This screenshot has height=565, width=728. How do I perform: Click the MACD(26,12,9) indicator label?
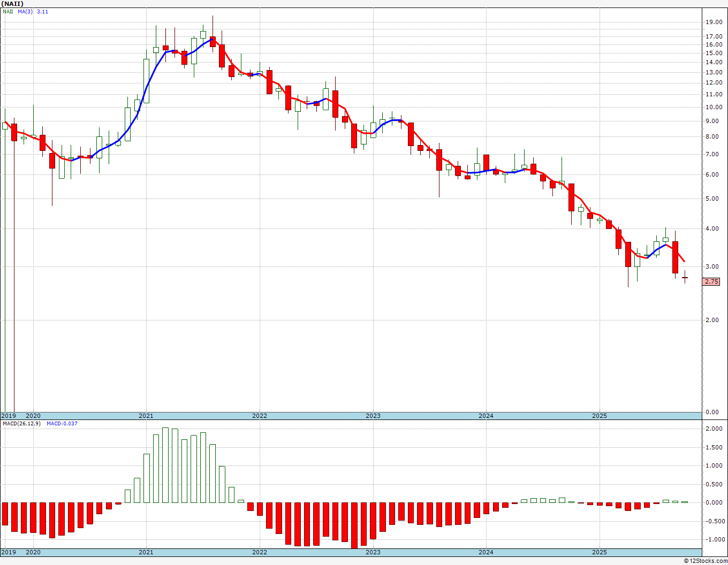pos(21,423)
